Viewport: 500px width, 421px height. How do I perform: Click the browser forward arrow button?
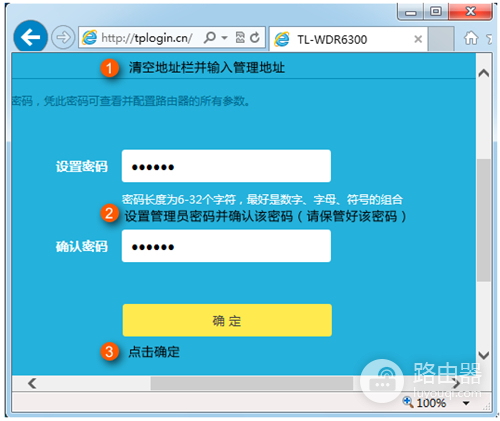coord(63,37)
